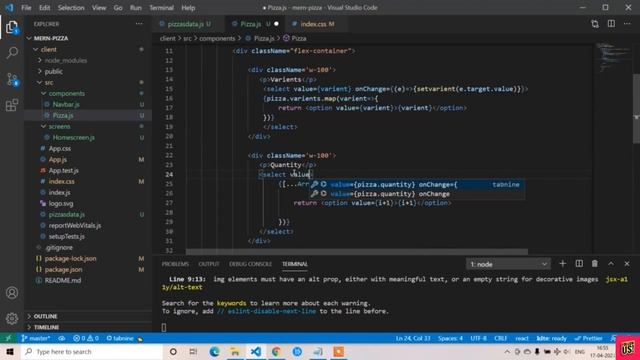The height and width of the screenshot is (360, 640).
Task: Add a new terminal with plus icon
Action: point(562,264)
